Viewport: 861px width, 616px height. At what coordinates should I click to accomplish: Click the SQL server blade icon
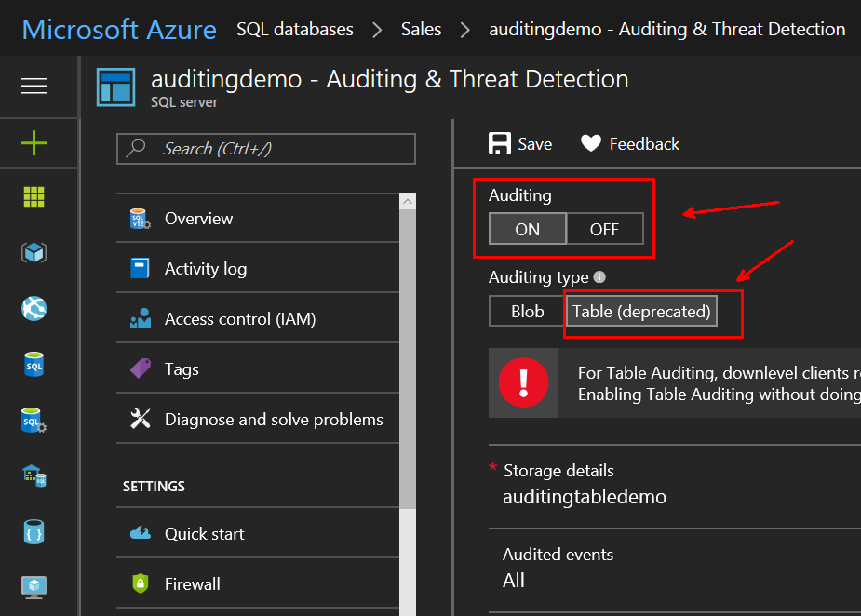click(x=115, y=87)
